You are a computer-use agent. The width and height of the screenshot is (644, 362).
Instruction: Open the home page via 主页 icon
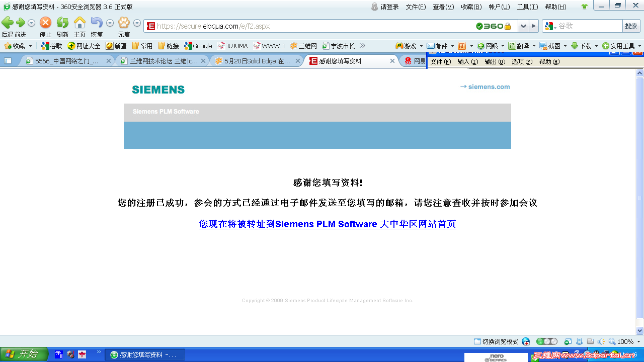[79, 23]
